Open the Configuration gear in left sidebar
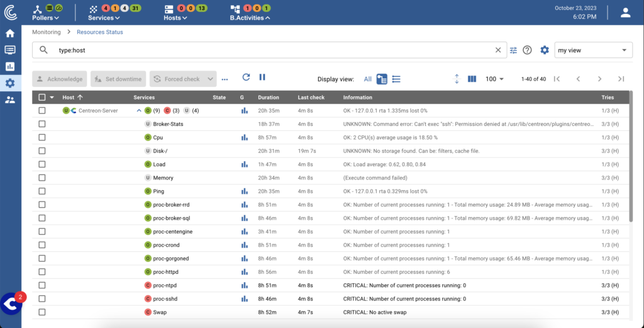 click(x=10, y=82)
